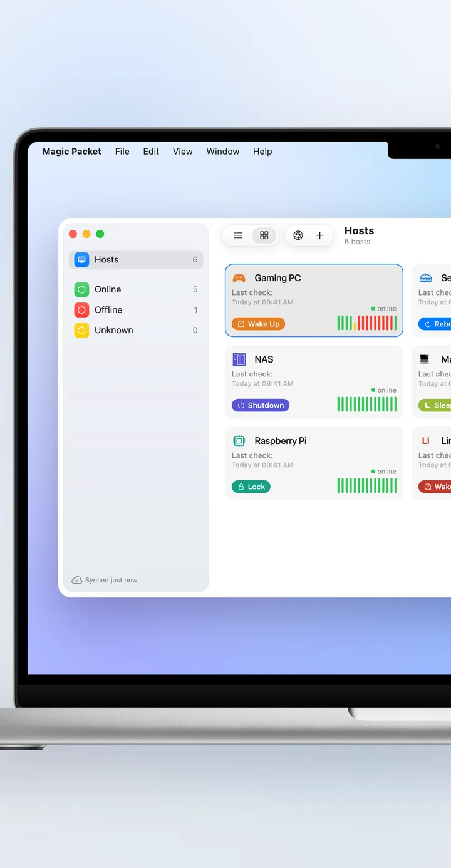Click the blue Reboot button
Screen dimensions: 451x868
point(435,324)
